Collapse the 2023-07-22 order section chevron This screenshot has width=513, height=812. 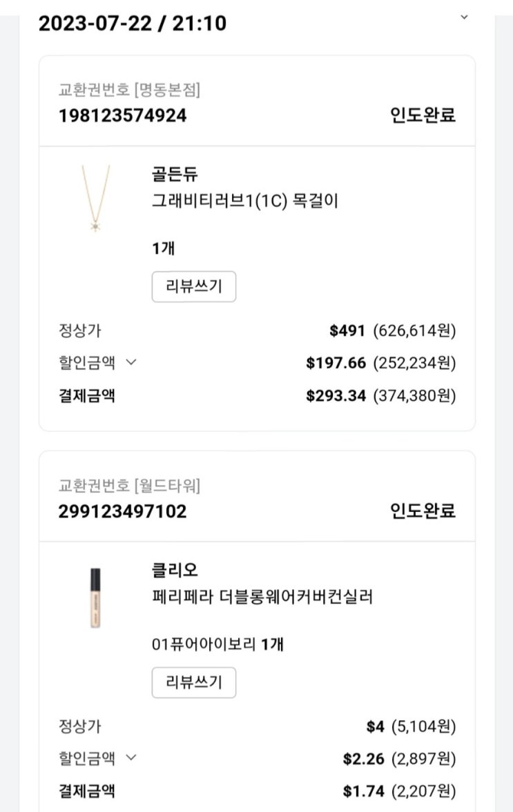464,17
